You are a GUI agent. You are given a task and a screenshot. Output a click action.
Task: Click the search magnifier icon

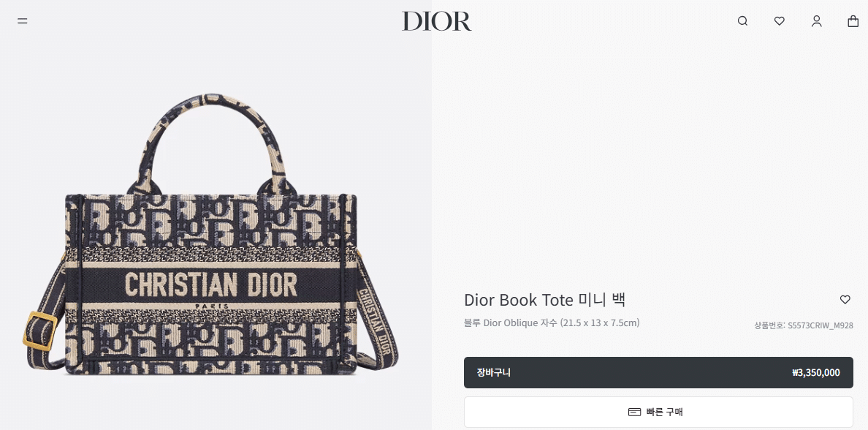[x=742, y=21]
